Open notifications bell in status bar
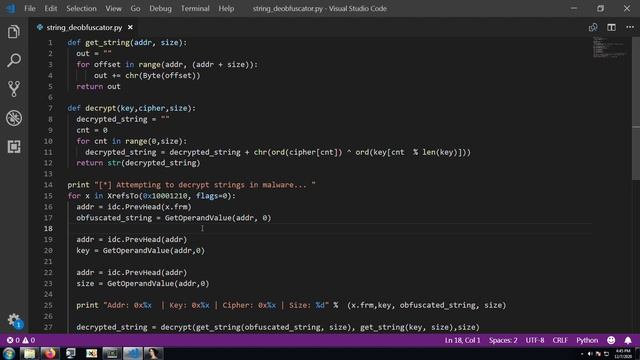This screenshot has height=360, width=640. (628, 340)
